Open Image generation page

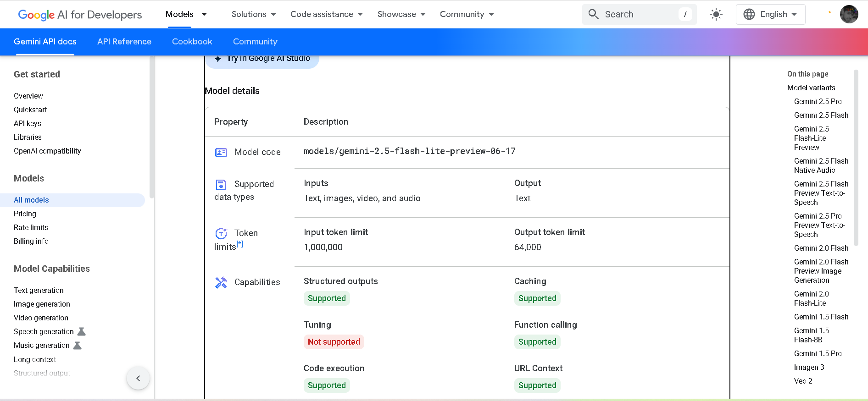tap(42, 304)
